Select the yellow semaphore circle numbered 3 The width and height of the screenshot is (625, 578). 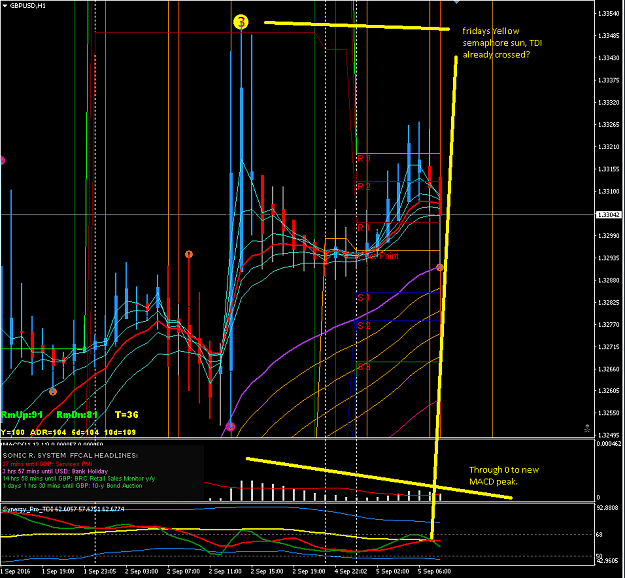(x=241, y=22)
